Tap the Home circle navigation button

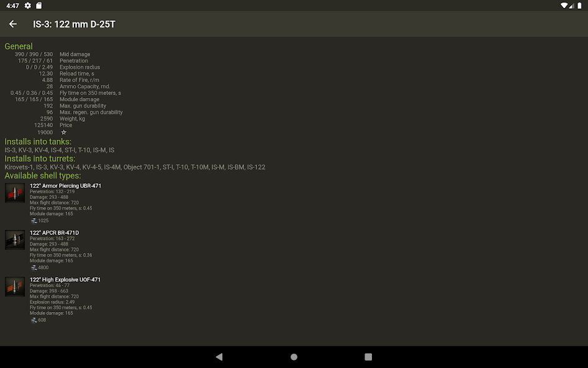coord(294,357)
